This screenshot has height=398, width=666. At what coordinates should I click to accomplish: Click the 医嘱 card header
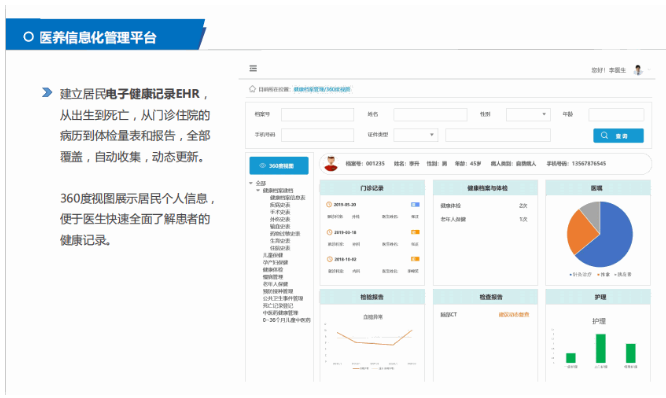(x=598, y=188)
